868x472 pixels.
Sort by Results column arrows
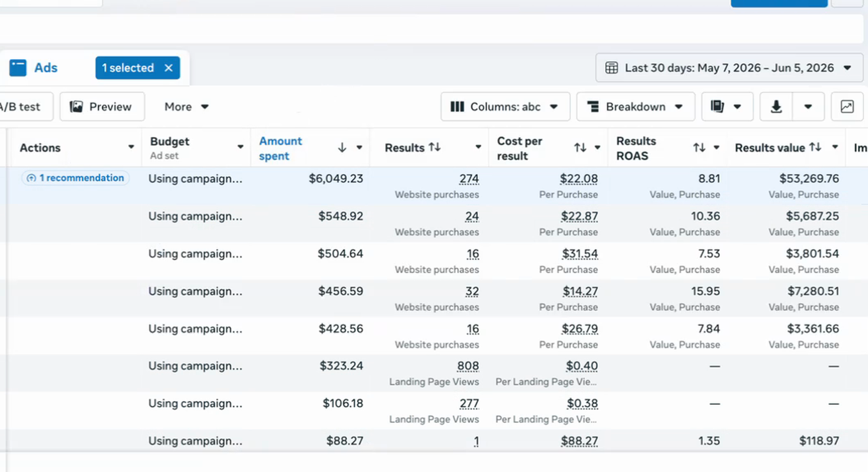[x=435, y=147]
